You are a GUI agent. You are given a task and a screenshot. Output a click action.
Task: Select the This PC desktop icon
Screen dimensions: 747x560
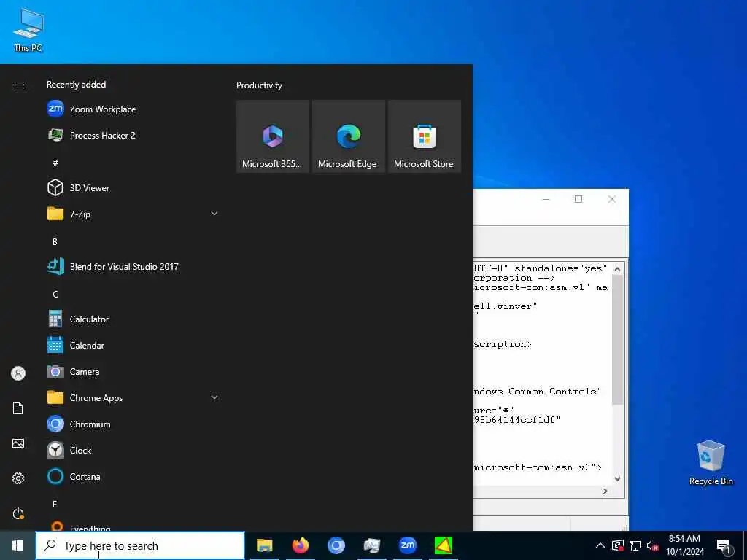point(28,31)
